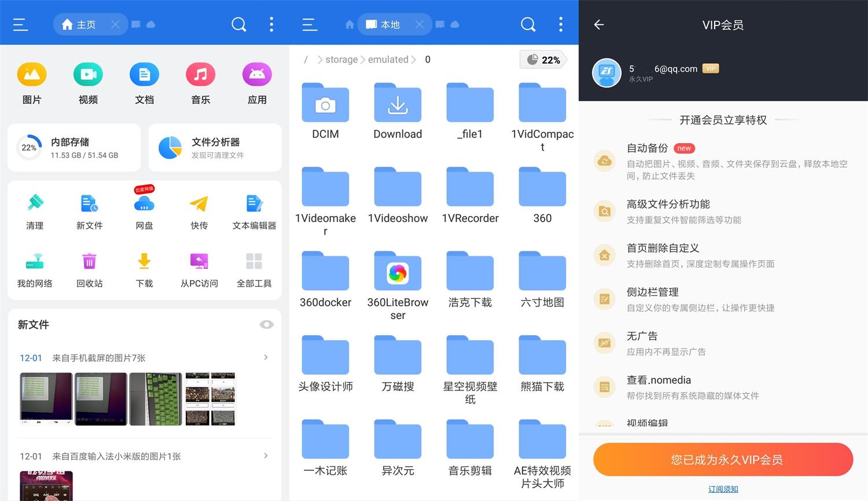The width and height of the screenshot is (868, 501).
Task: Toggle the eye icon beside 新文件
Action: pyautogui.click(x=266, y=324)
